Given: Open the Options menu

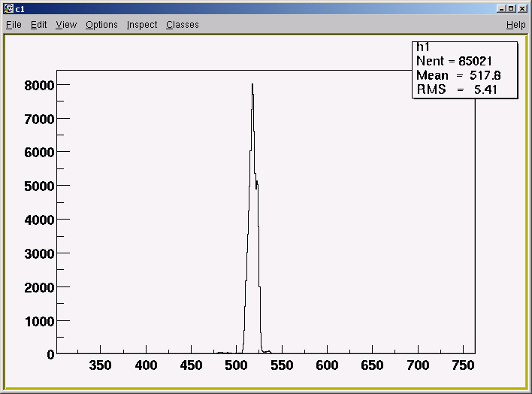Looking at the screenshot, I should [101, 25].
